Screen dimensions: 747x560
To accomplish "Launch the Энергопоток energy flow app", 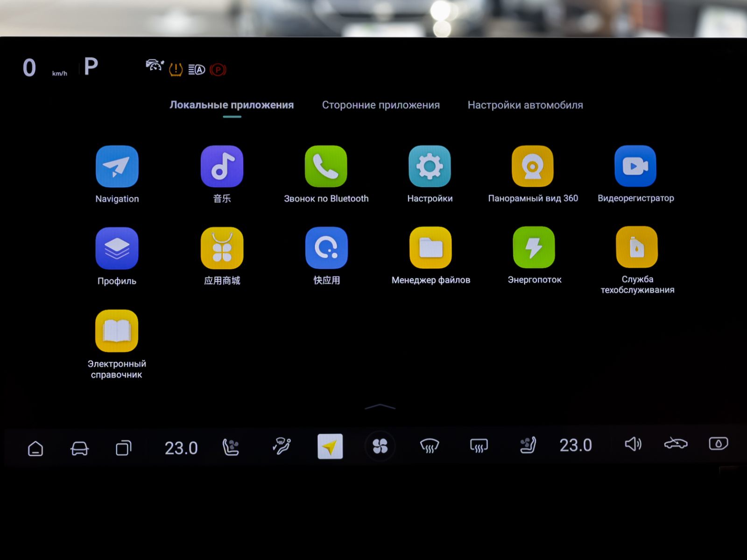I will pyautogui.click(x=534, y=247).
